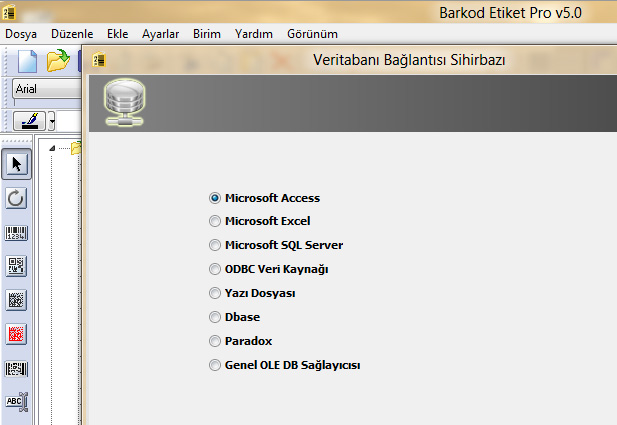The image size is (617, 425).
Task: Open the Ayarlar menu
Action: 161,34
